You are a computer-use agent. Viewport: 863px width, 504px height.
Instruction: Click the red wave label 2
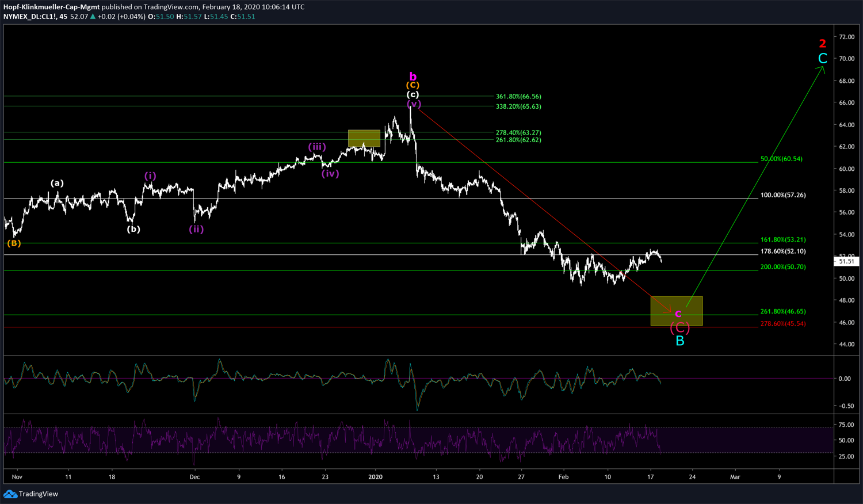(x=822, y=44)
